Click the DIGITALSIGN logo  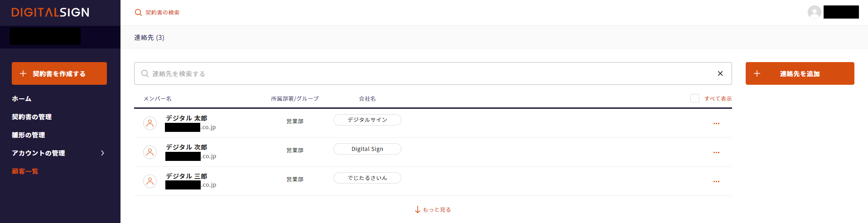pos(50,13)
